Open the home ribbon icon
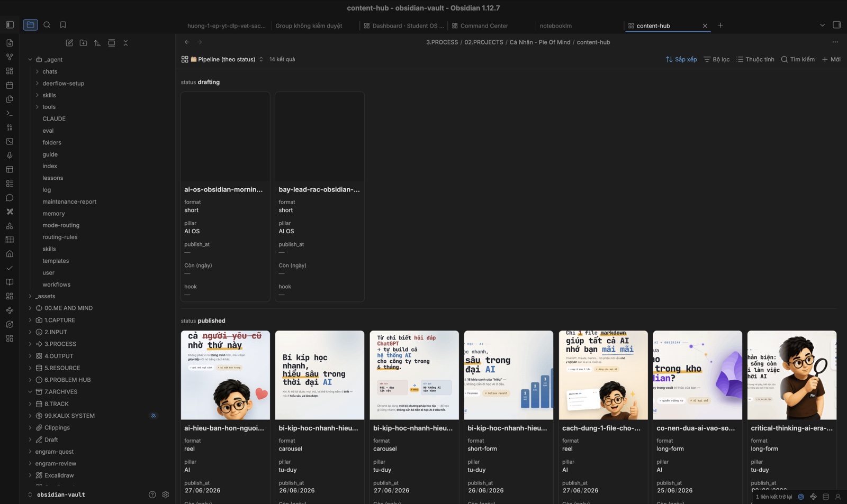The image size is (847, 504). pos(10,254)
